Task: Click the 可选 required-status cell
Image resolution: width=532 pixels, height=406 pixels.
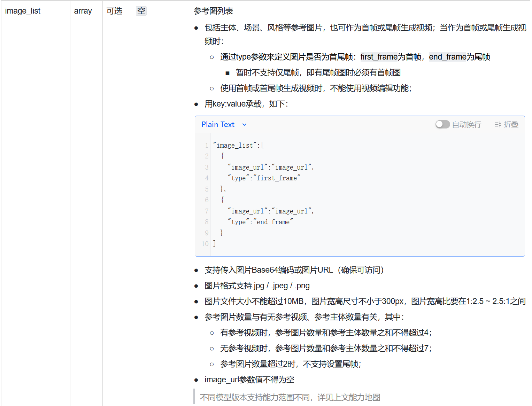Action: point(114,11)
